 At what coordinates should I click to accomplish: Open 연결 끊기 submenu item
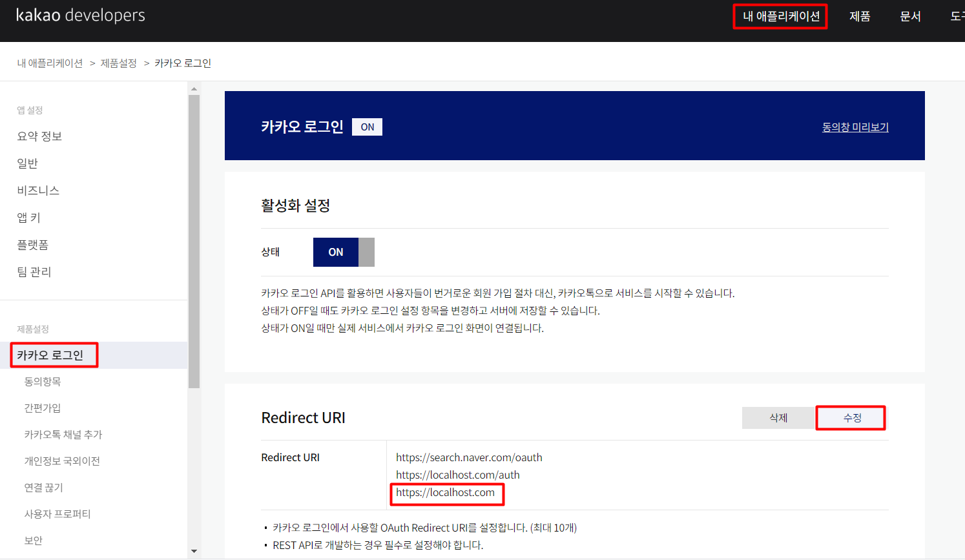pos(44,488)
